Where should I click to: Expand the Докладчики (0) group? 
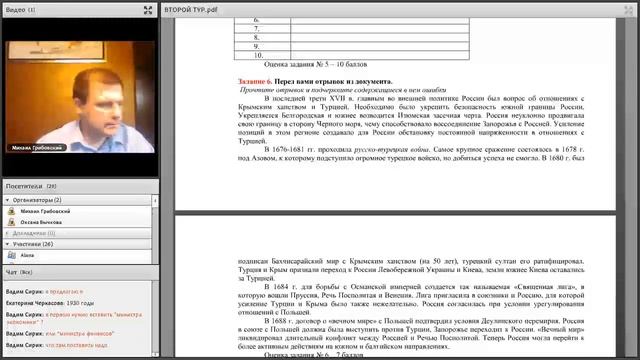[7, 233]
